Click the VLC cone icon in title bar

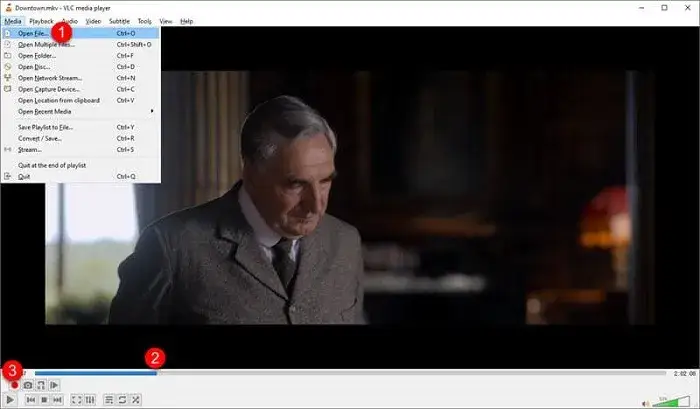click(8, 8)
